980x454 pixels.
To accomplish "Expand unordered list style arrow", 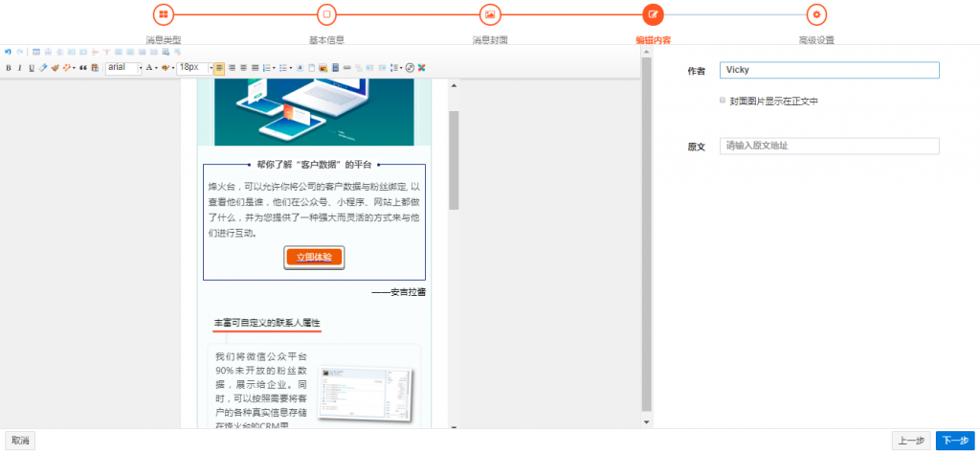I will click(x=291, y=68).
